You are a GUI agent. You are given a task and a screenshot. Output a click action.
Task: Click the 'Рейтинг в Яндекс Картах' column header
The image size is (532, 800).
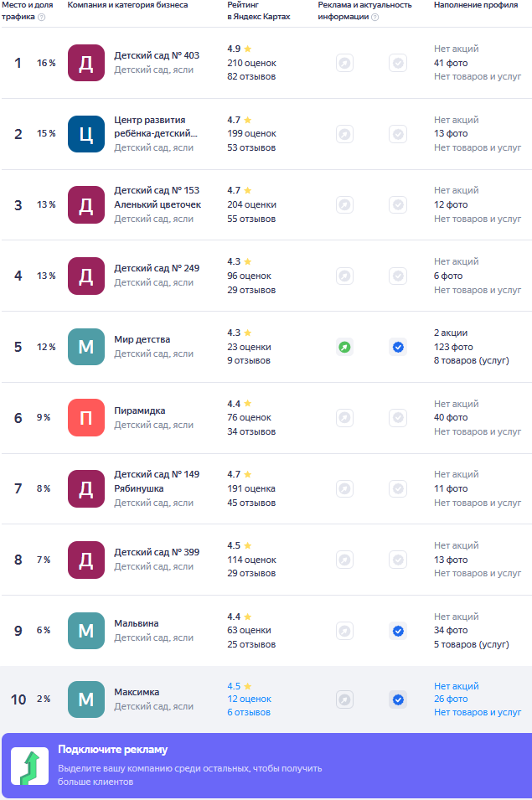pyautogui.click(x=258, y=11)
